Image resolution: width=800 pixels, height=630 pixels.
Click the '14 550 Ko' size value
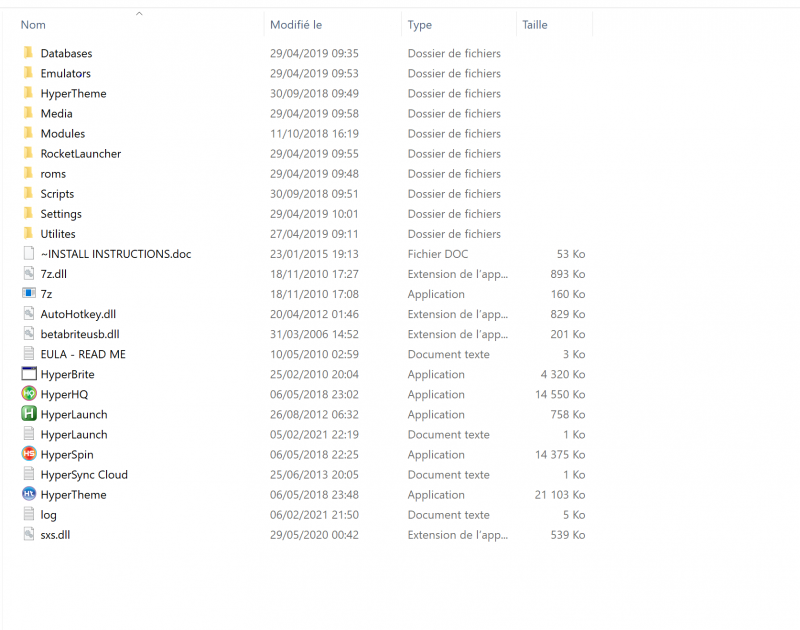point(560,394)
